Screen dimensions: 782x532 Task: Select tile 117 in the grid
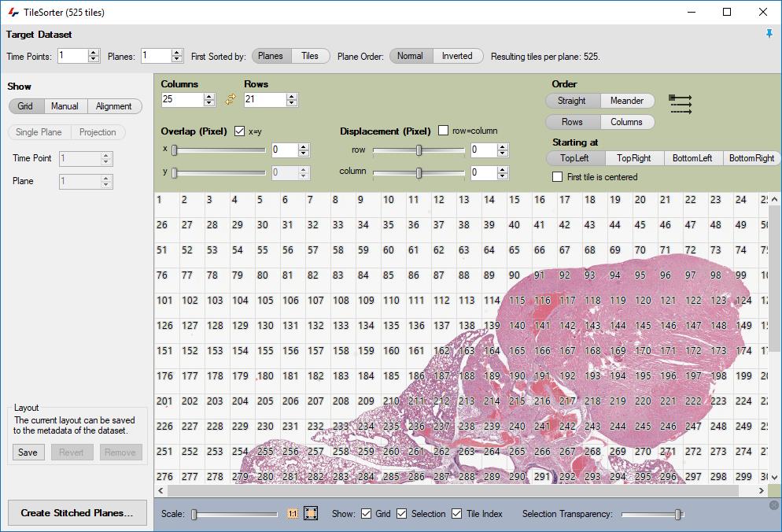tap(569, 305)
